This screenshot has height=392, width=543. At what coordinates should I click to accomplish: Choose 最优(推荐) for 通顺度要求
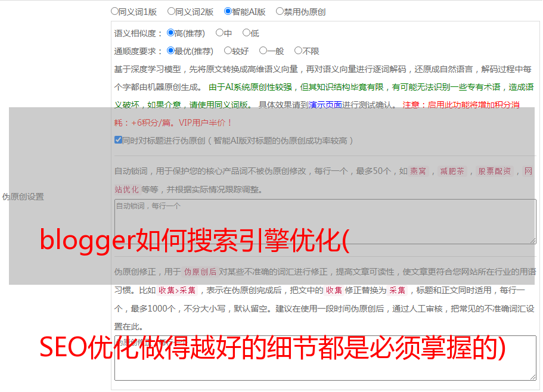(x=170, y=51)
